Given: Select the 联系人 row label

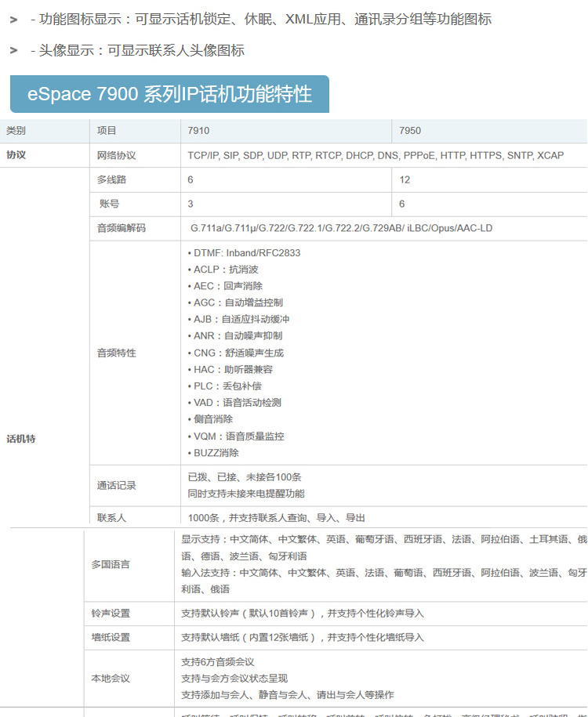Looking at the screenshot, I should coord(111,518).
